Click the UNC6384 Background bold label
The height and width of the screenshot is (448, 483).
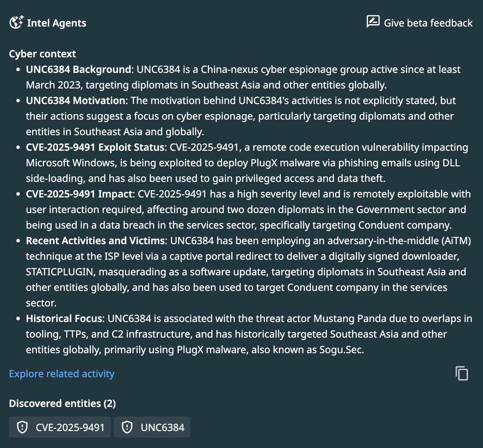tap(78, 69)
